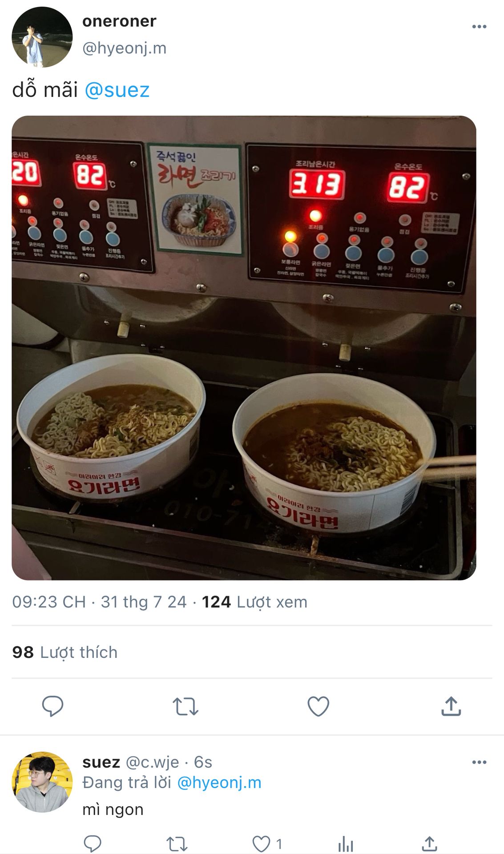504x854 pixels.
Task: Reply to suez's comment with bubble icon
Action: pos(93,844)
